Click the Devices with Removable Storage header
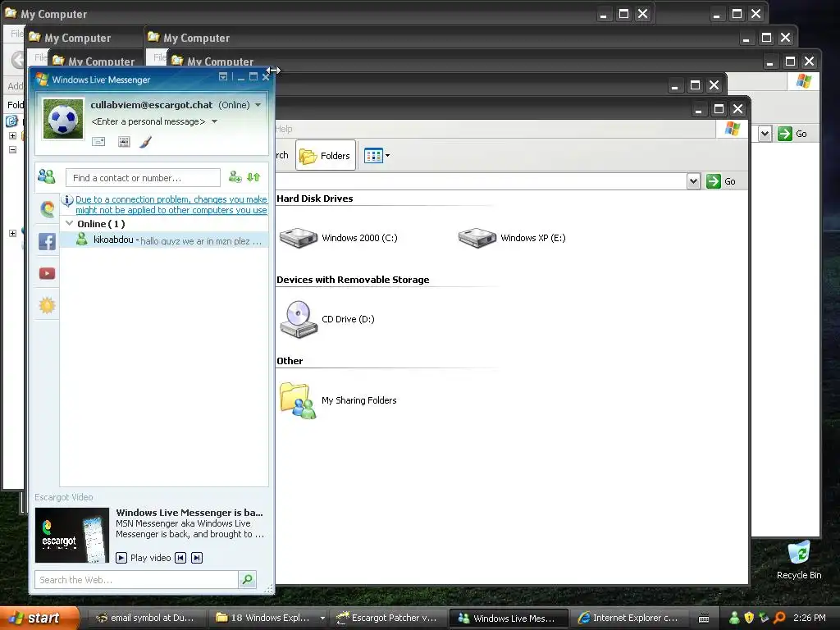This screenshot has width=840, height=630. [x=353, y=280]
